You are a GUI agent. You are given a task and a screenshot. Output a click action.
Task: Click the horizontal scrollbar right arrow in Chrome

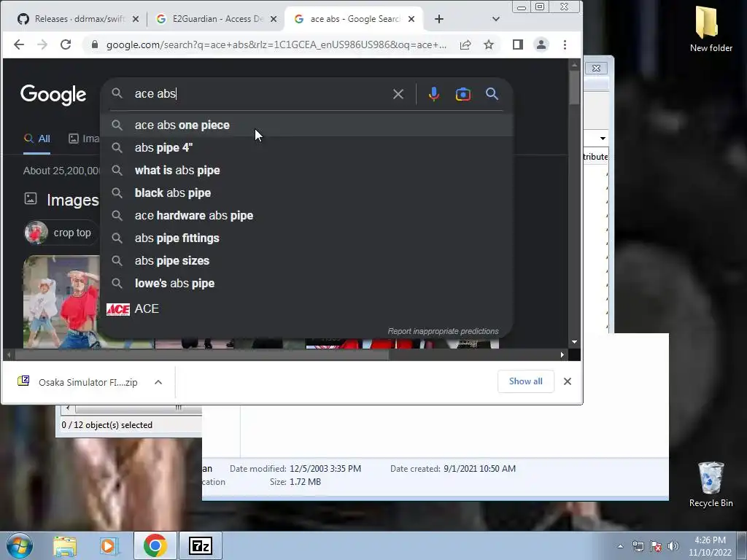pos(562,355)
